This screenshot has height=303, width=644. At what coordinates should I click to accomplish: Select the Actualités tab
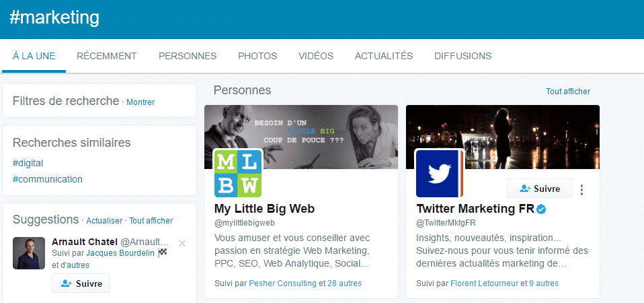(x=384, y=56)
